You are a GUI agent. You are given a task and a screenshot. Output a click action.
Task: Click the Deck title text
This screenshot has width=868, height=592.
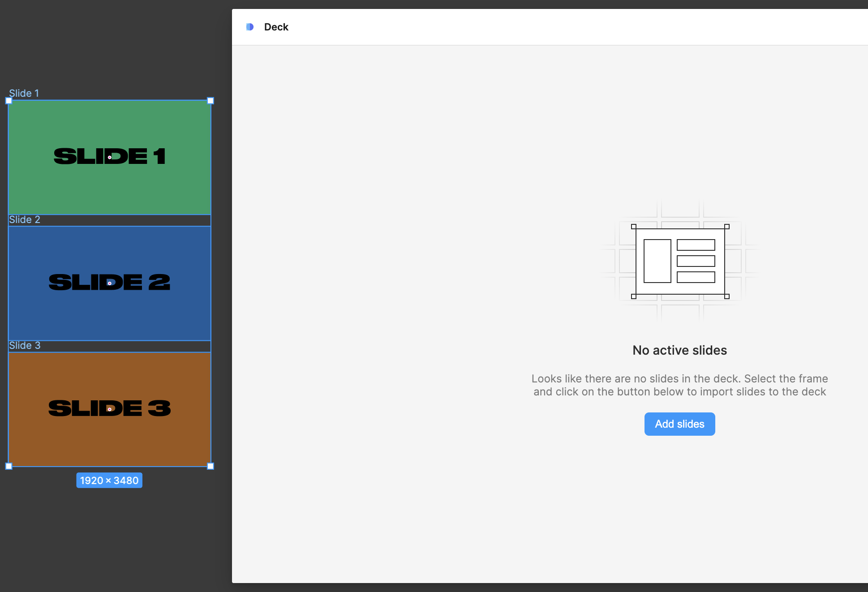[x=276, y=27]
